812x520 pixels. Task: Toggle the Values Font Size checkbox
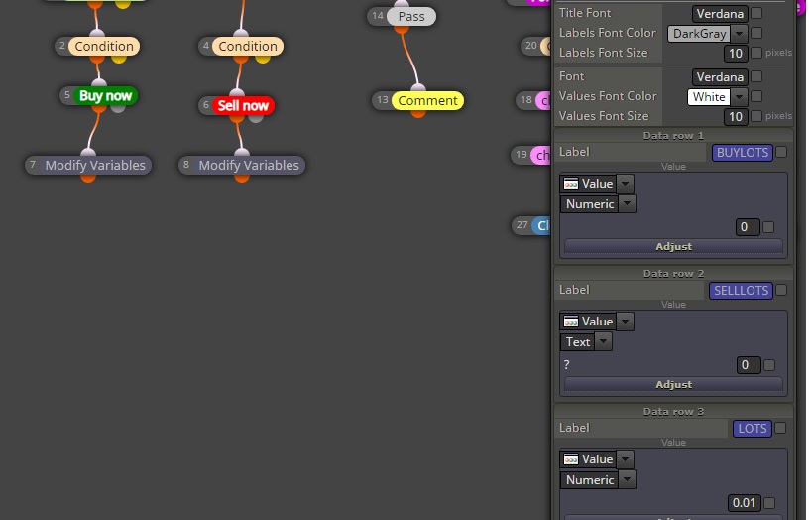756,116
